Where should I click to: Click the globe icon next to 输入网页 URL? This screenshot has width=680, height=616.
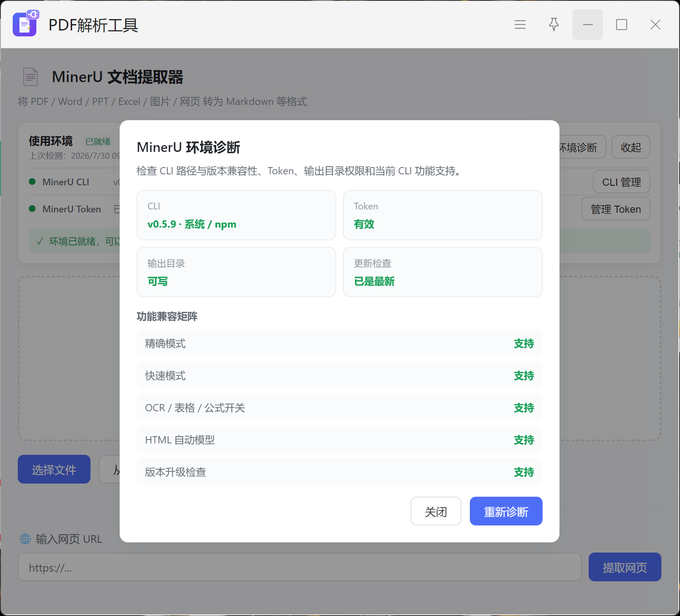tap(25, 539)
